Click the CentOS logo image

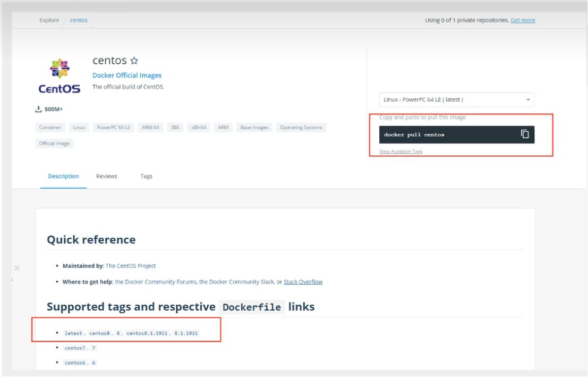click(x=59, y=76)
